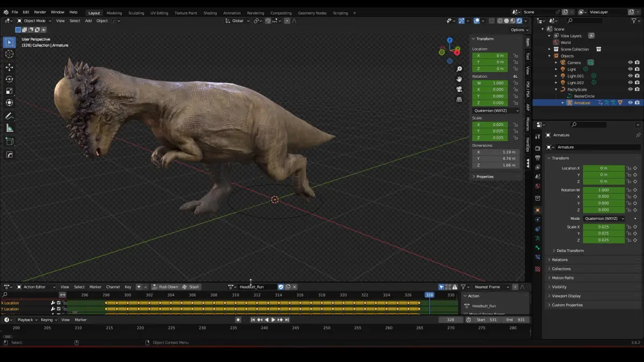Click the Stash action button
This screenshot has height=362, width=644.
(191, 287)
